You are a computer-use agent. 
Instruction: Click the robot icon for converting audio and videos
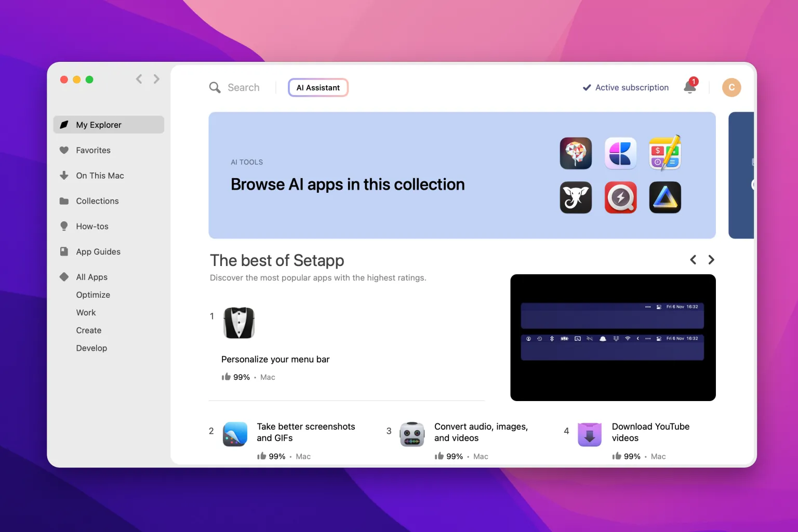tap(412, 434)
